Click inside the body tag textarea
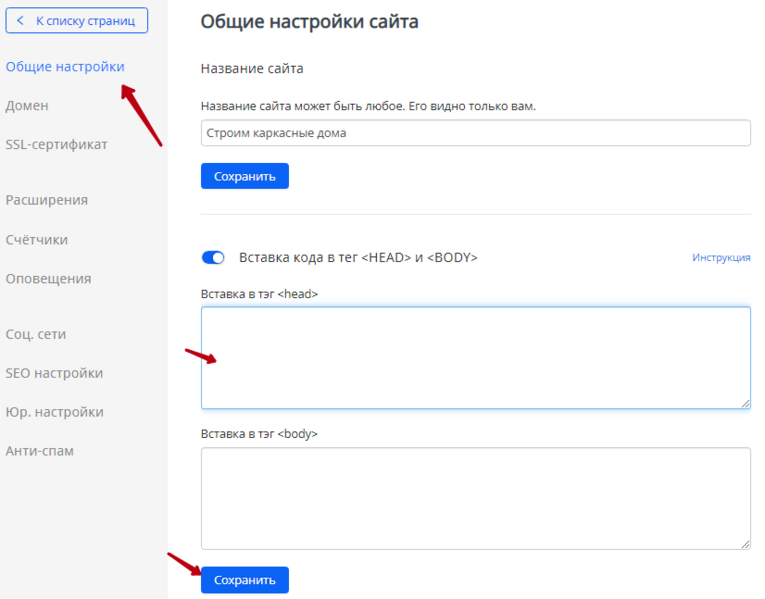765x599 pixels. 476,499
